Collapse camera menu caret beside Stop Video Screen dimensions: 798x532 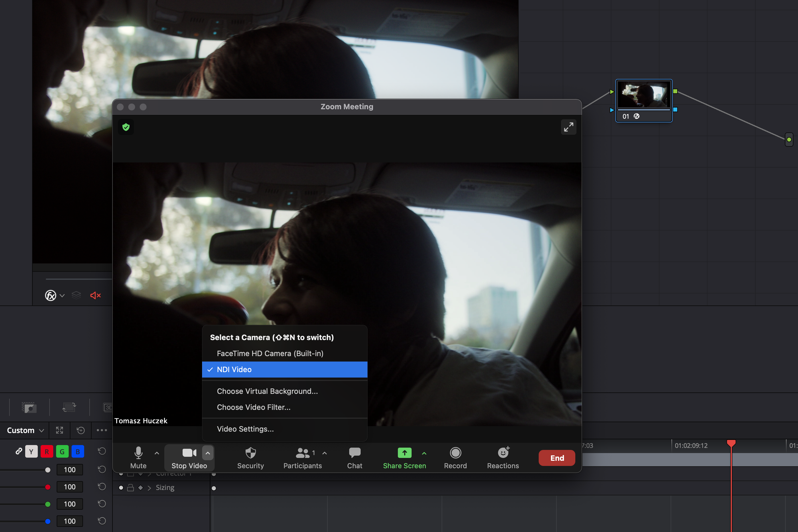(208, 453)
